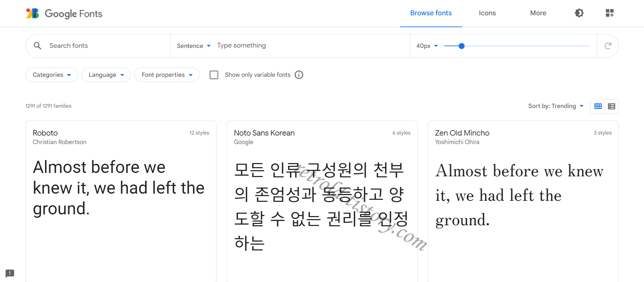Open the Zen Old Mincho font title
Viewport: 644px width, 282px height.
[462, 133]
